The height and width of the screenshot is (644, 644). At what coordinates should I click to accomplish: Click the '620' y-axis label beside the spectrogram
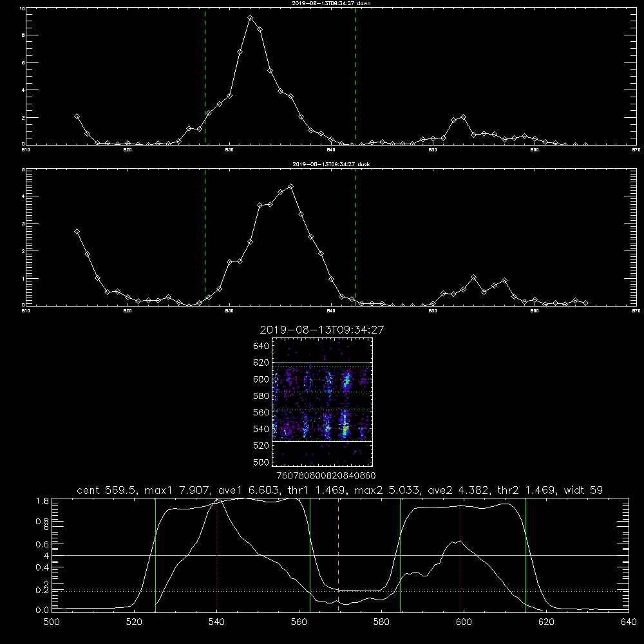261,363
